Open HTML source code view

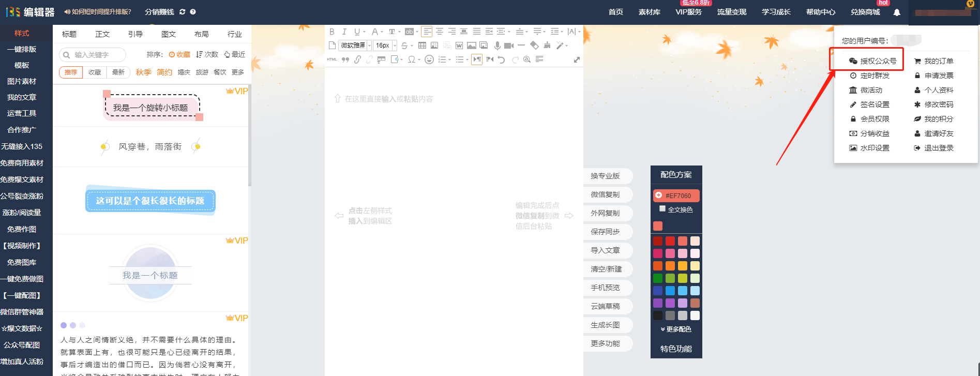point(332,59)
